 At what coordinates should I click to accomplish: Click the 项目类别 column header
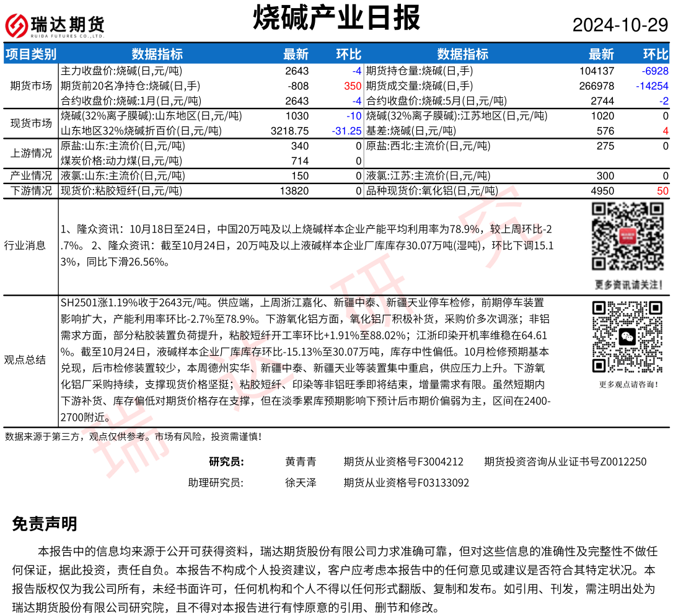31,54
